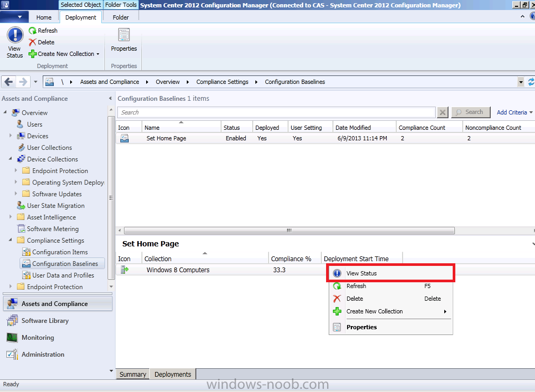535x392 pixels.
Task: Click the Configuration Baselines breadcrumb
Action: pos(295,82)
